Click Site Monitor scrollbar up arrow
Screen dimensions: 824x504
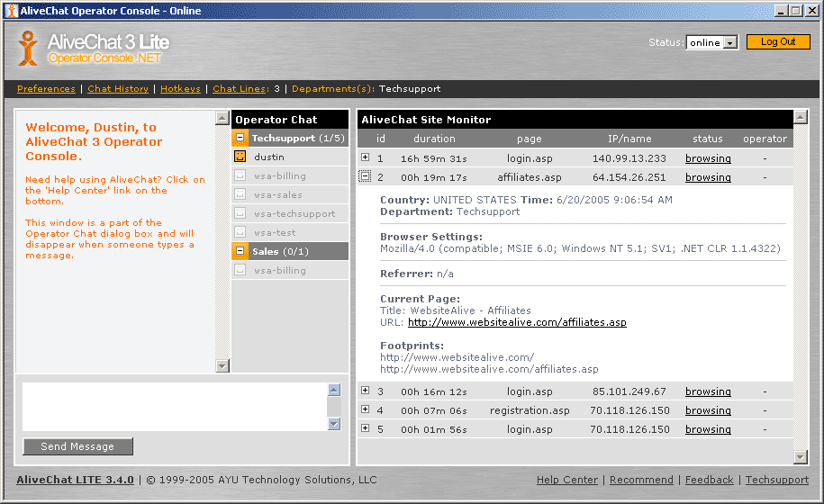(x=801, y=117)
